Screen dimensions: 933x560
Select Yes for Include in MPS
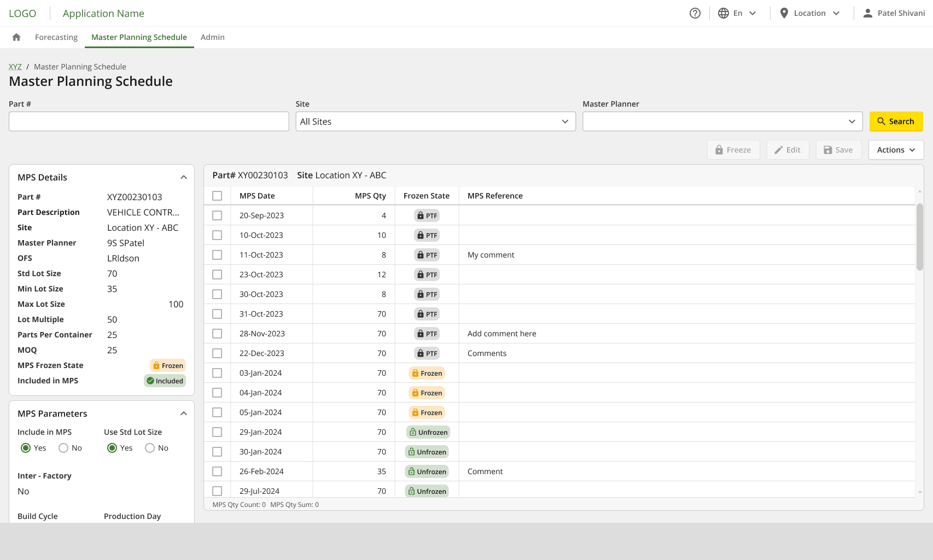(x=26, y=448)
